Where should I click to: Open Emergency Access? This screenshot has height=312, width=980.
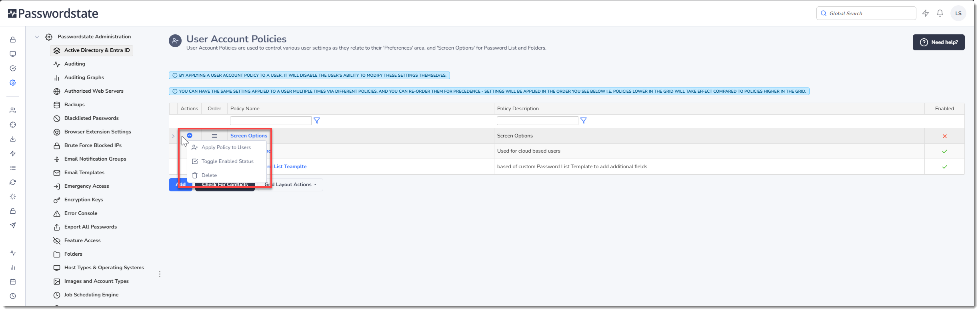86,186
